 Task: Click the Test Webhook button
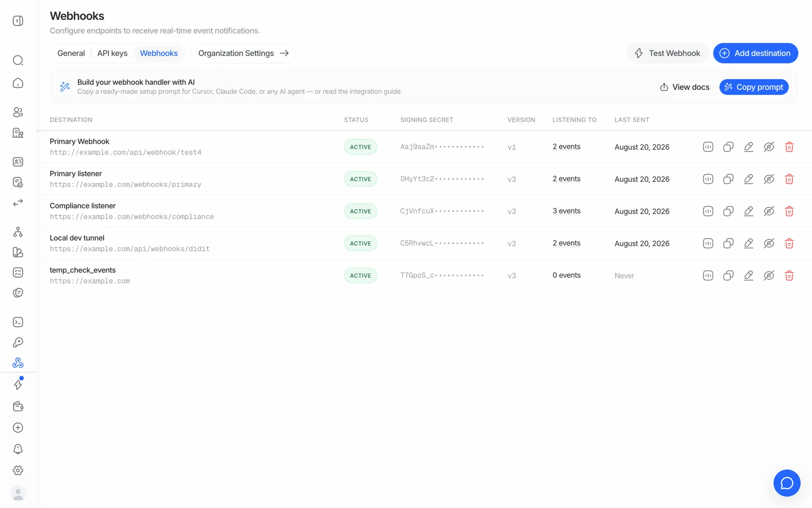[x=667, y=53]
